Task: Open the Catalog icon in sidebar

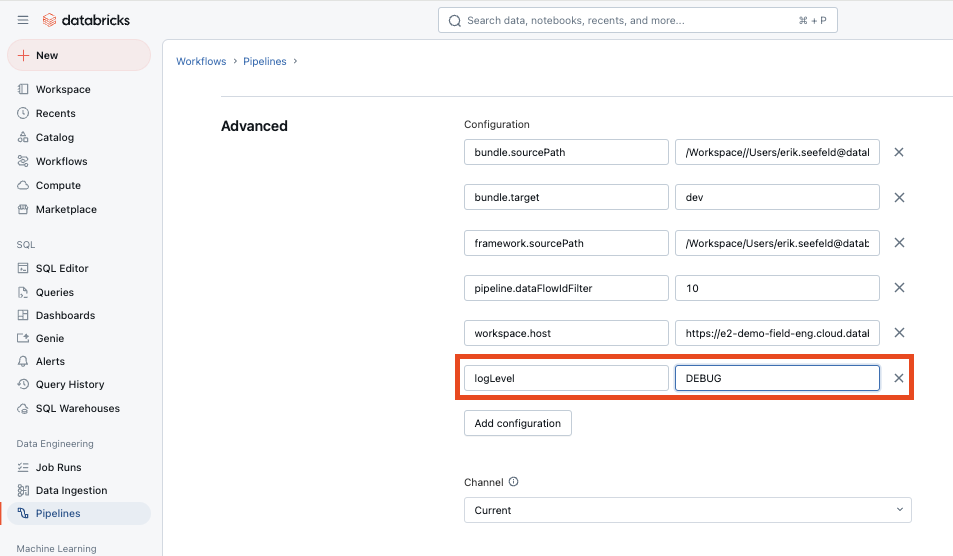Action: [x=24, y=137]
